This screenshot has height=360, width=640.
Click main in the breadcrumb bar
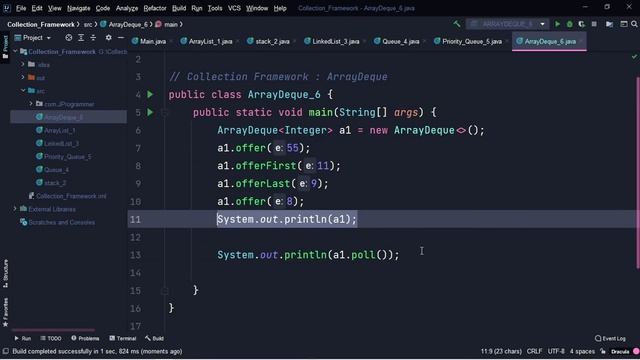(x=167, y=24)
